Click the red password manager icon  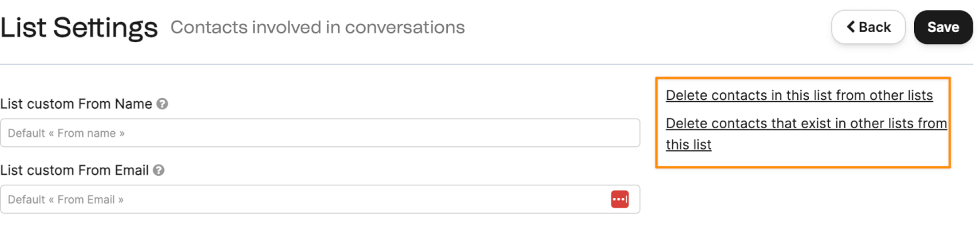pos(619,199)
